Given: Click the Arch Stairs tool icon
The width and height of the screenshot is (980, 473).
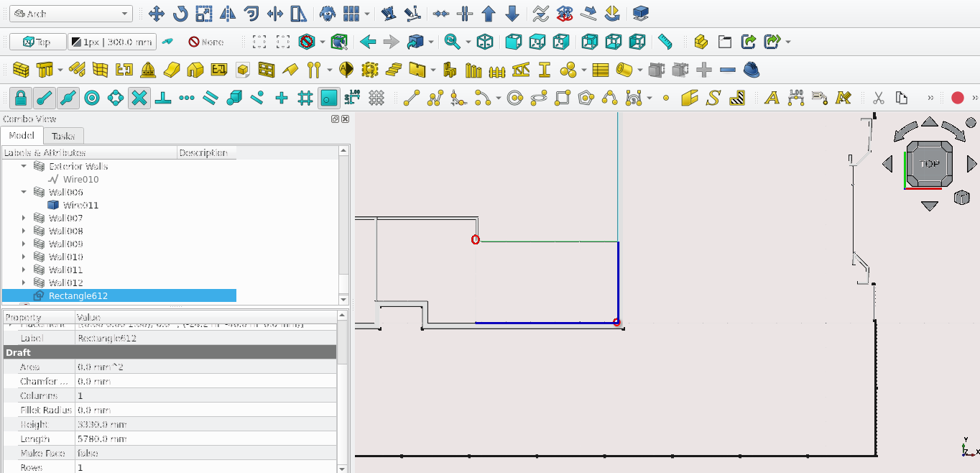Looking at the screenshot, I should click(393, 70).
